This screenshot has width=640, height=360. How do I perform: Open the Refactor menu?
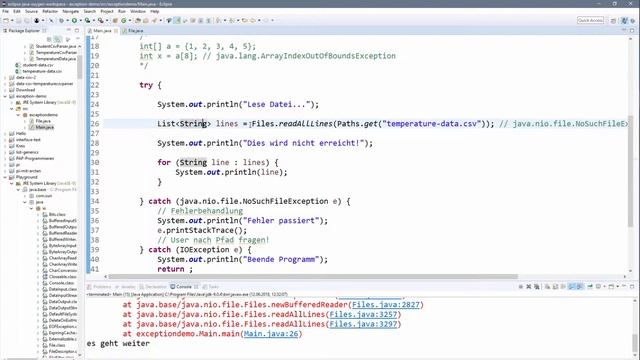click(50, 11)
